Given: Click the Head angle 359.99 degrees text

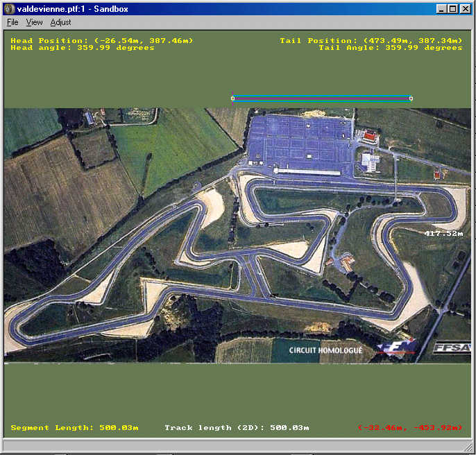Looking at the screenshot, I should tap(83, 48).
